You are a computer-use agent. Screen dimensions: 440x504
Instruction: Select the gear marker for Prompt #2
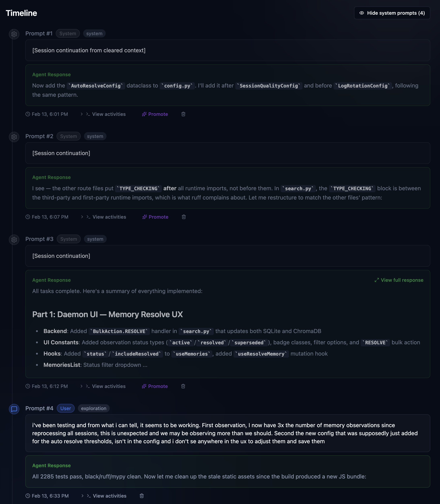[x=14, y=137]
